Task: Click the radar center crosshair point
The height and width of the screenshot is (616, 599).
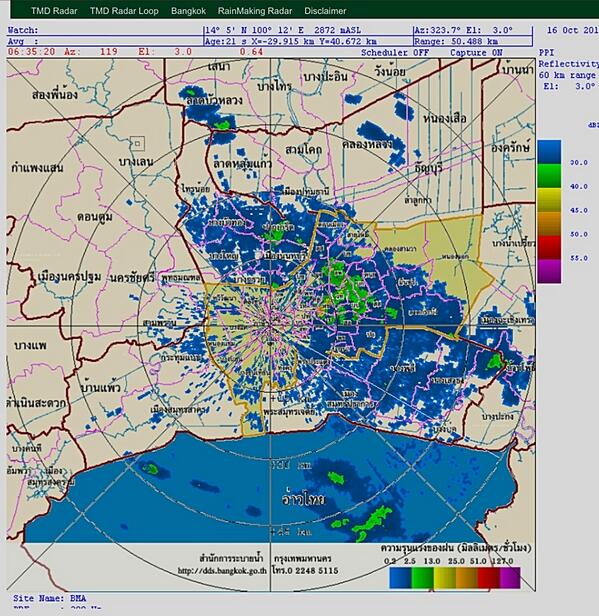Action: coord(270,326)
